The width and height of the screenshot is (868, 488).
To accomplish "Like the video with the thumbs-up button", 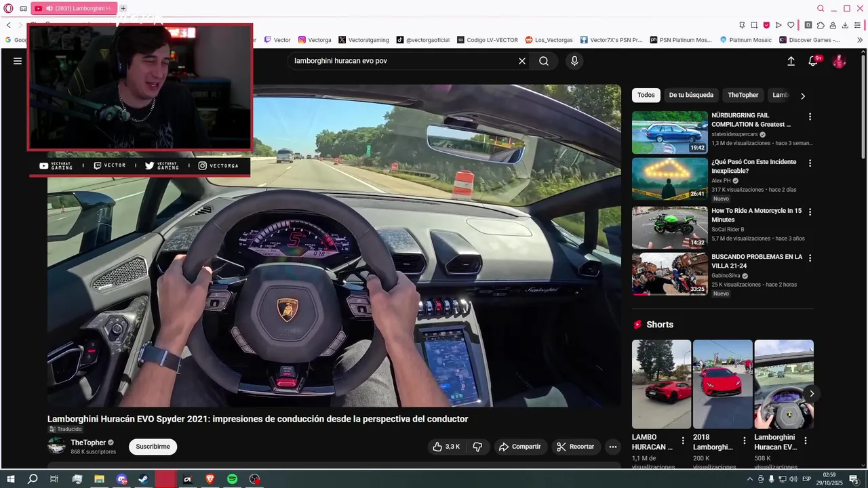I will [x=446, y=447].
